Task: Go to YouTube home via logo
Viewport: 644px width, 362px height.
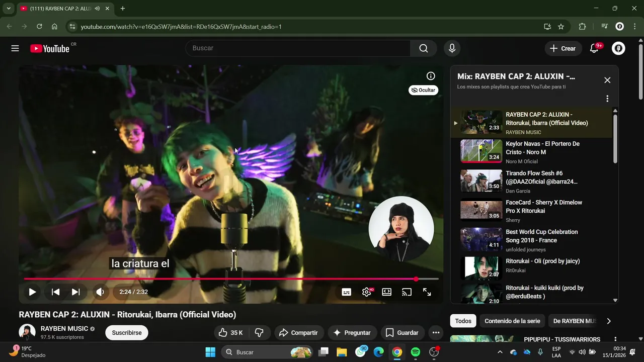Action: point(50,48)
